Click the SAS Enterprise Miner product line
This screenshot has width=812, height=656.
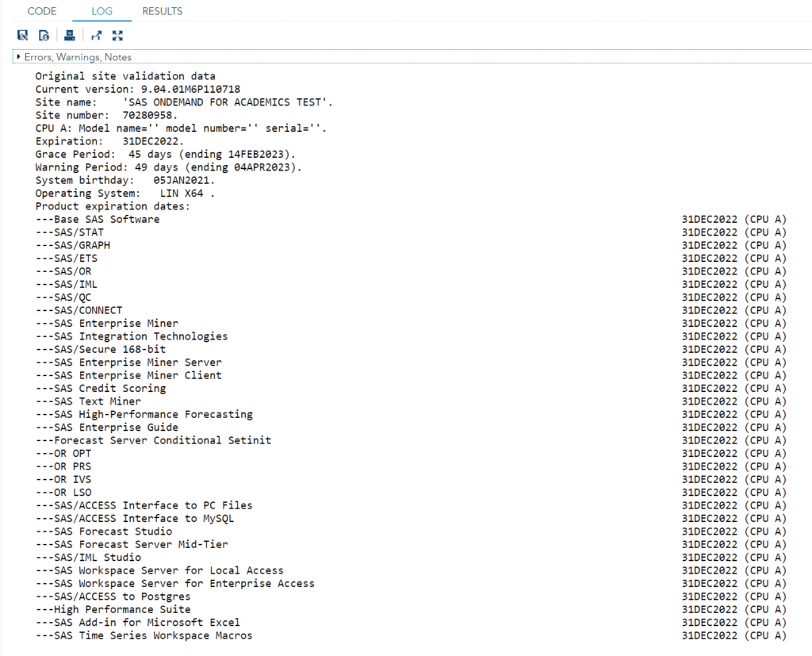[x=106, y=323]
